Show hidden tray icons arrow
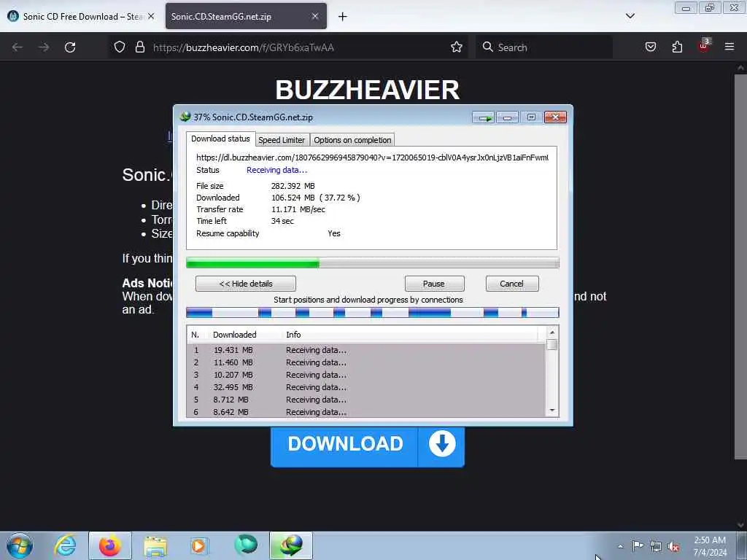This screenshot has width=747, height=560. (620, 546)
